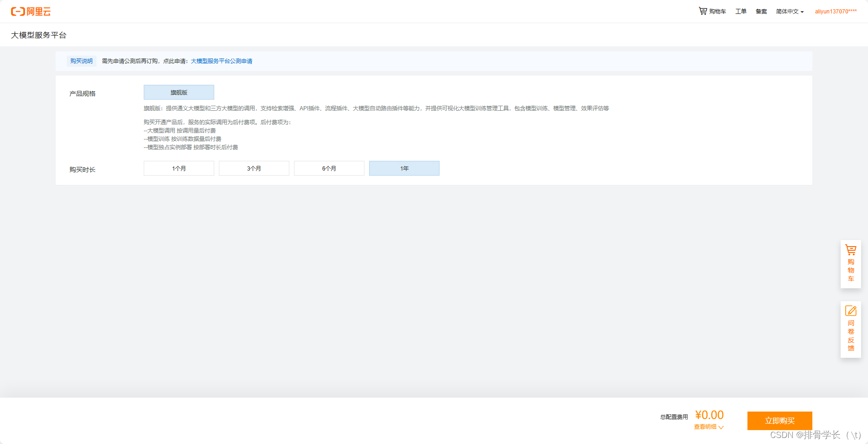Open the 备案 link in top bar
The image size is (868, 444).
pos(761,11)
